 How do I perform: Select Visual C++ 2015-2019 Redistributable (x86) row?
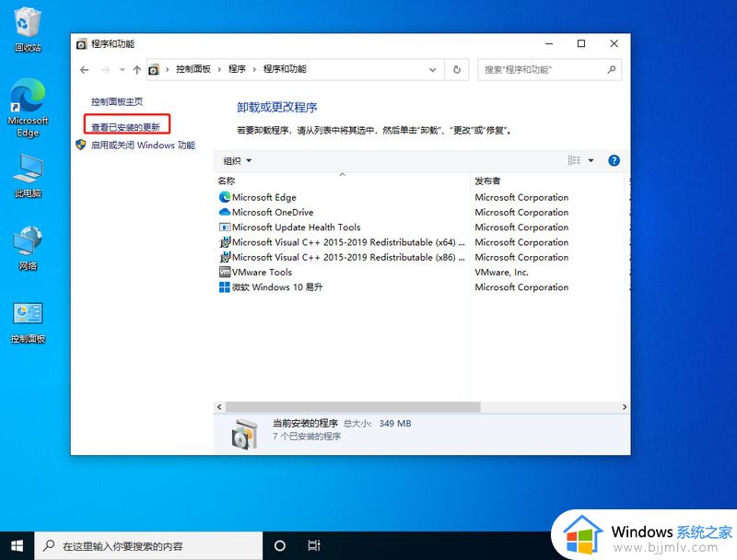tap(422, 258)
